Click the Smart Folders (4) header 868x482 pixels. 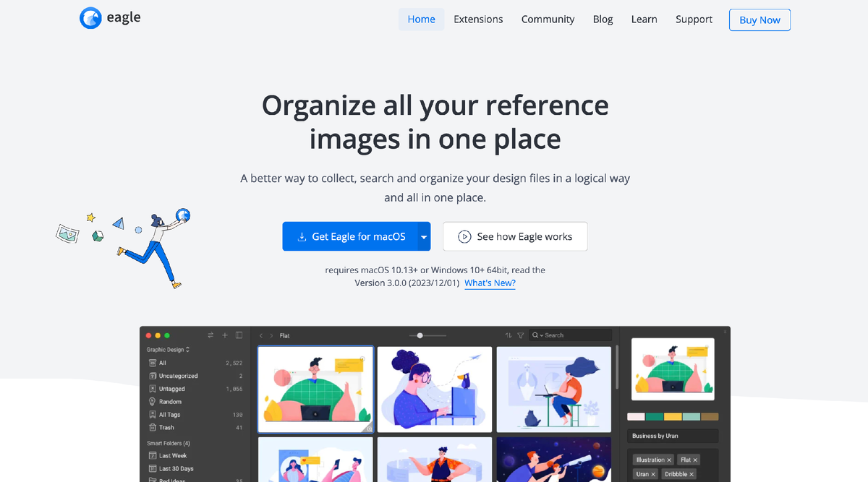(168, 443)
